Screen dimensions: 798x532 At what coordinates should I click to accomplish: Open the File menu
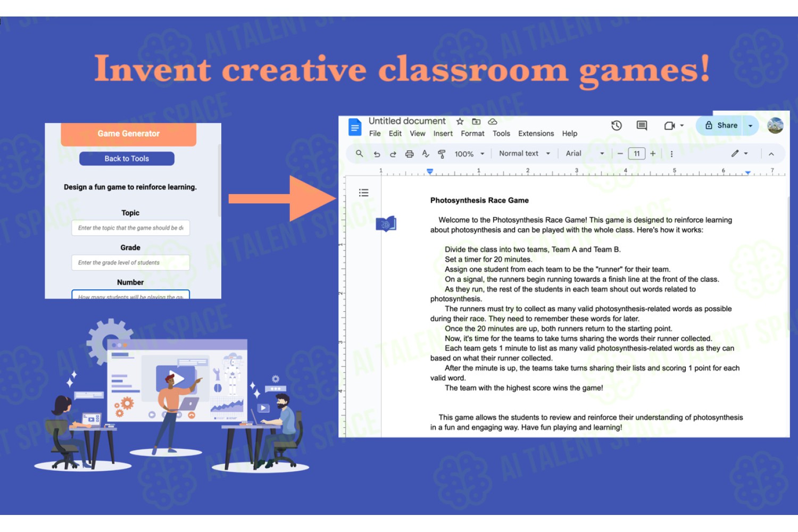click(x=375, y=134)
